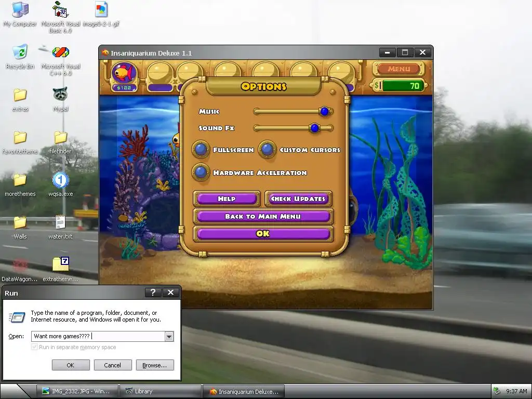532x399 pixels.
Task: Toggle Hardware Acceleration option
Action: tap(201, 172)
